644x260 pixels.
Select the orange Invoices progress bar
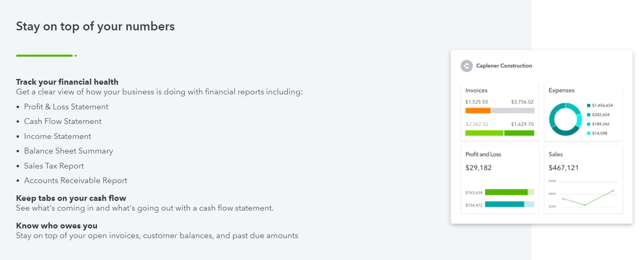pyautogui.click(x=478, y=111)
